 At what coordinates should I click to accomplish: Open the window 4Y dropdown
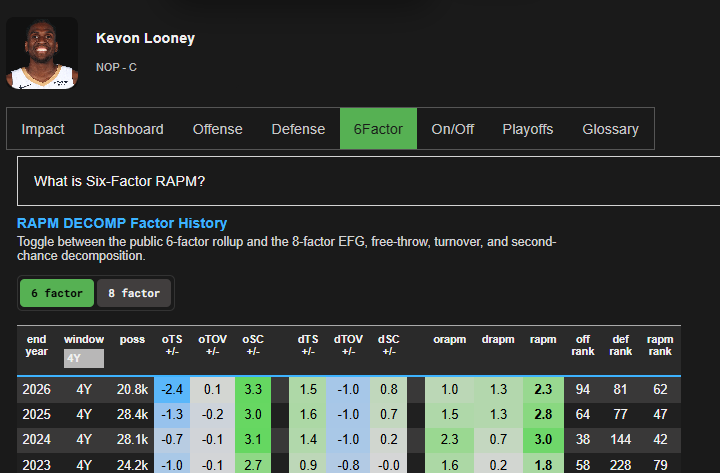(84, 358)
